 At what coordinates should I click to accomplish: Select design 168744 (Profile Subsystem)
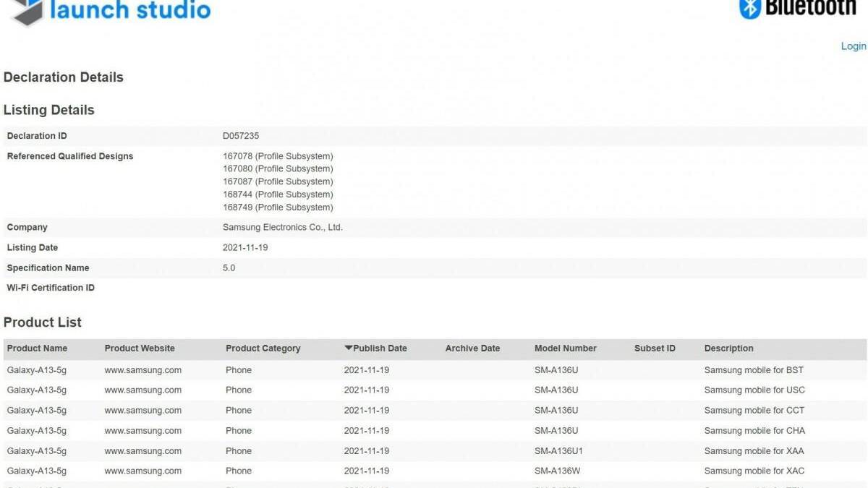[x=278, y=194]
